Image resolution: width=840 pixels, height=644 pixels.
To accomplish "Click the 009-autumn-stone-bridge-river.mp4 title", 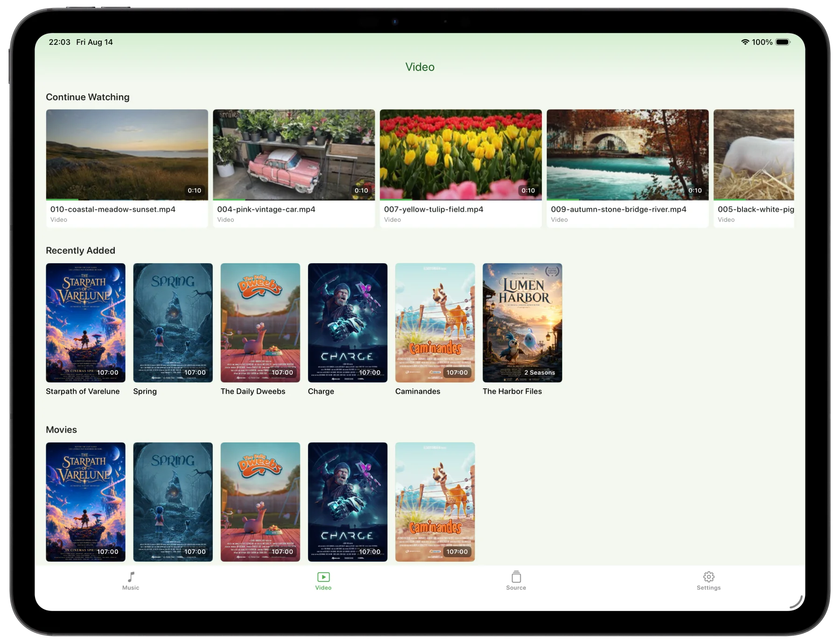I will tap(618, 209).
